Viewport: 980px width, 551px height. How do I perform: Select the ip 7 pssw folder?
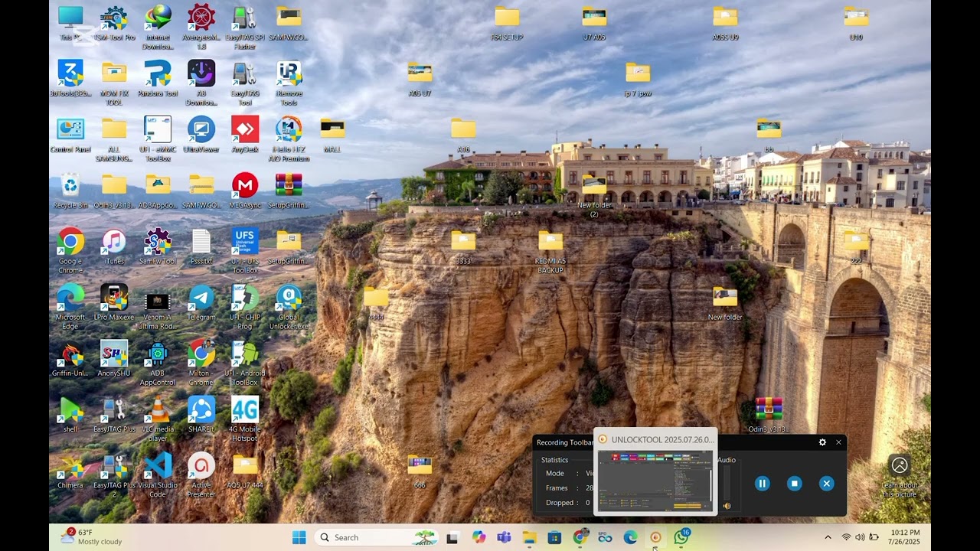click(x=638, y=79)
